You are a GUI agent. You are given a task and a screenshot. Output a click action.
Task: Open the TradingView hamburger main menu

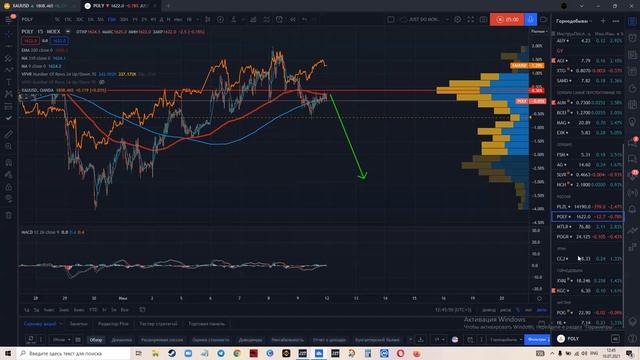(9, 20)
